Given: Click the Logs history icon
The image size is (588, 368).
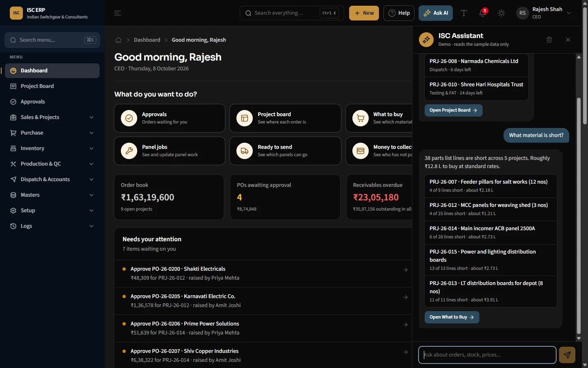Looking at the screenshot, I should (13, 226).
